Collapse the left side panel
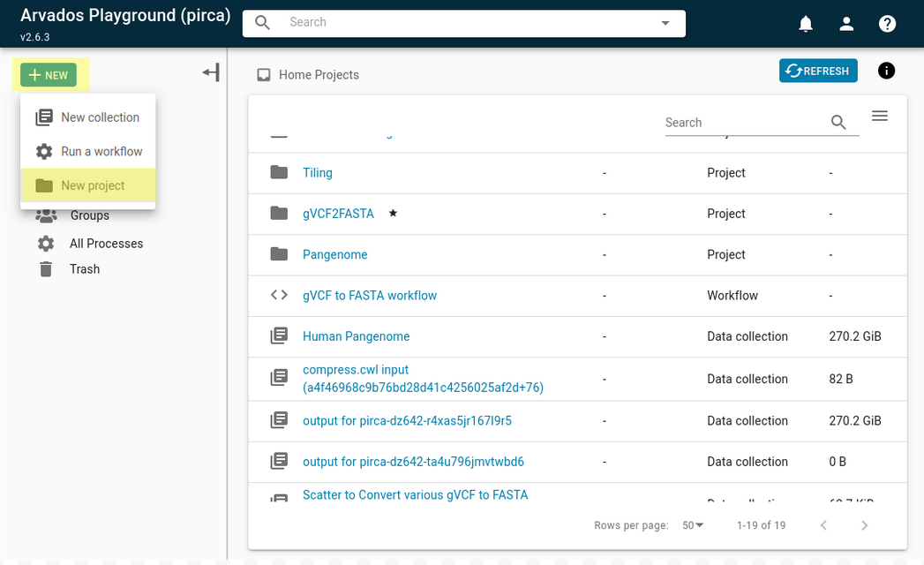Viewport: 924px width, 565px height. (211, 73)
